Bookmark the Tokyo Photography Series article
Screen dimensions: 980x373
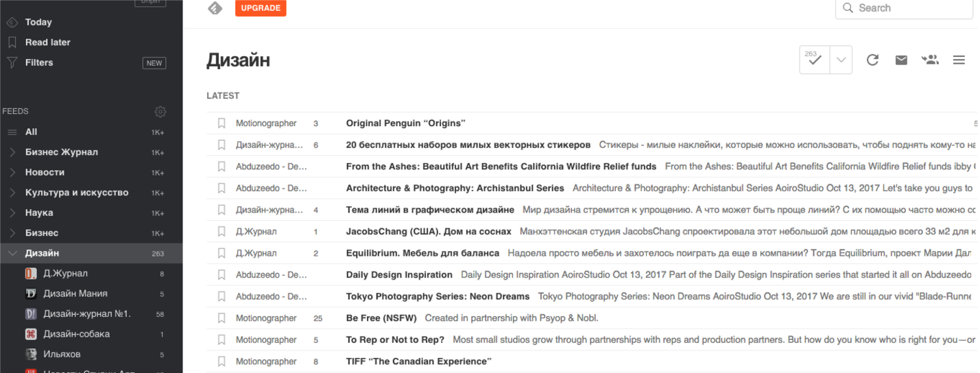(222, 296)
